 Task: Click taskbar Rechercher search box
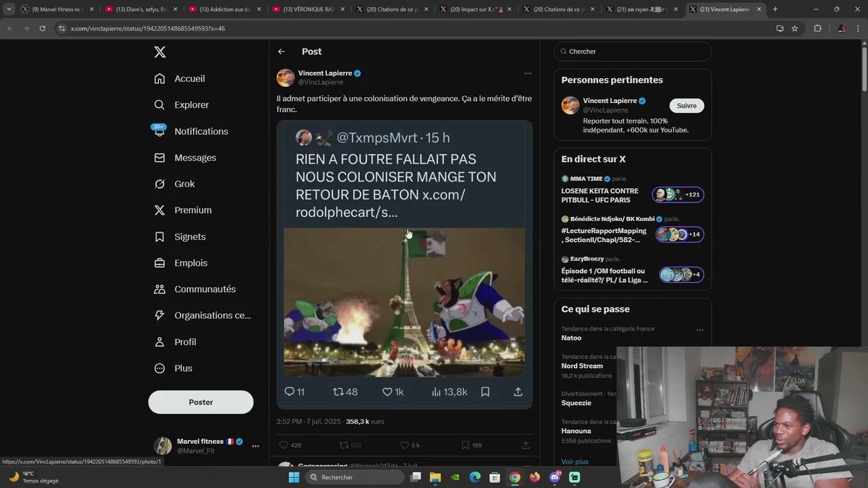pos(355,477)
